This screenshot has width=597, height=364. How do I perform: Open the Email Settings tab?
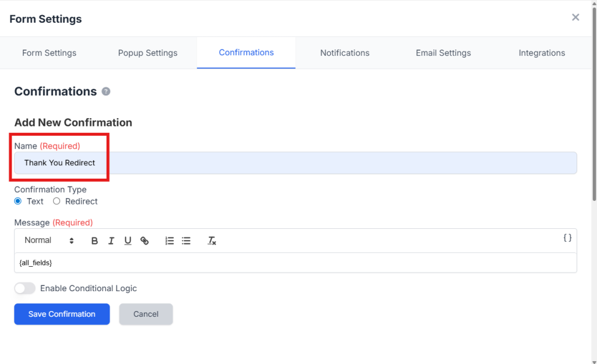(443, 53)
